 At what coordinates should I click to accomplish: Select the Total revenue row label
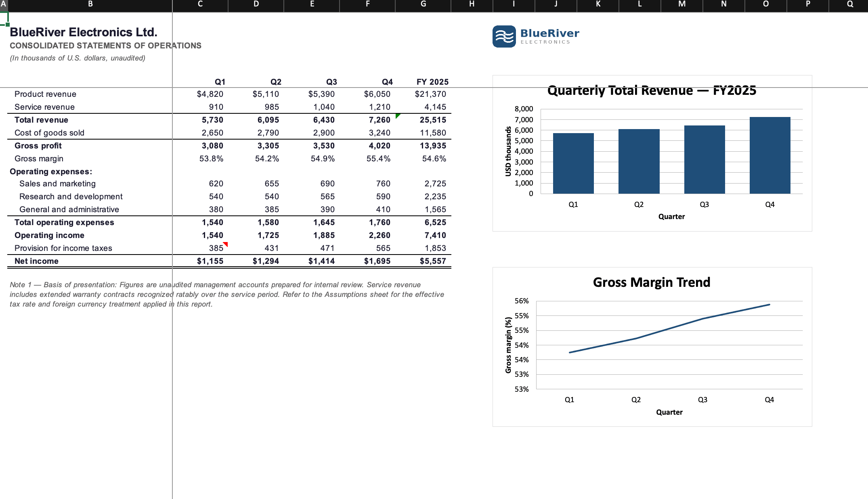tap(41, 120)
